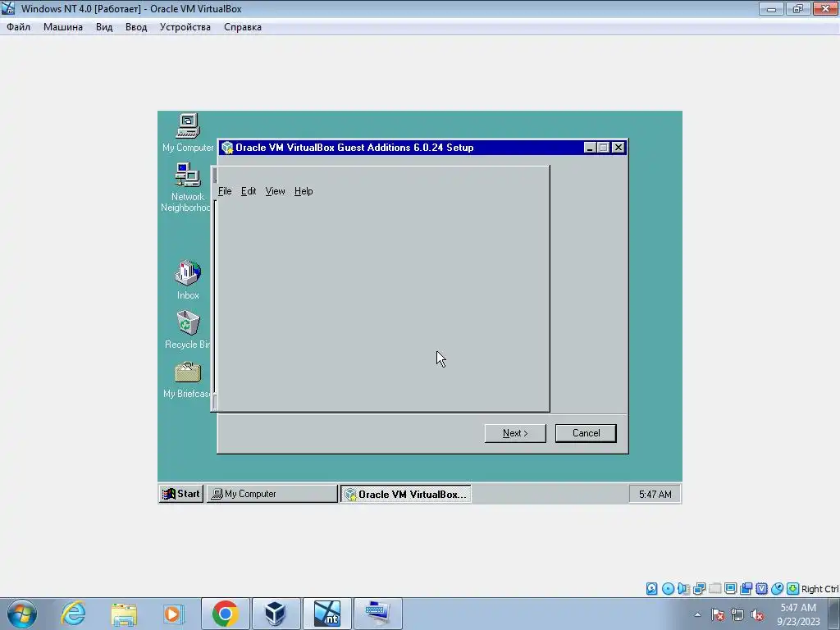The image size is (840, 630).
Task: Open Windows Explorer folder on host taskbar
Action: 124,614
